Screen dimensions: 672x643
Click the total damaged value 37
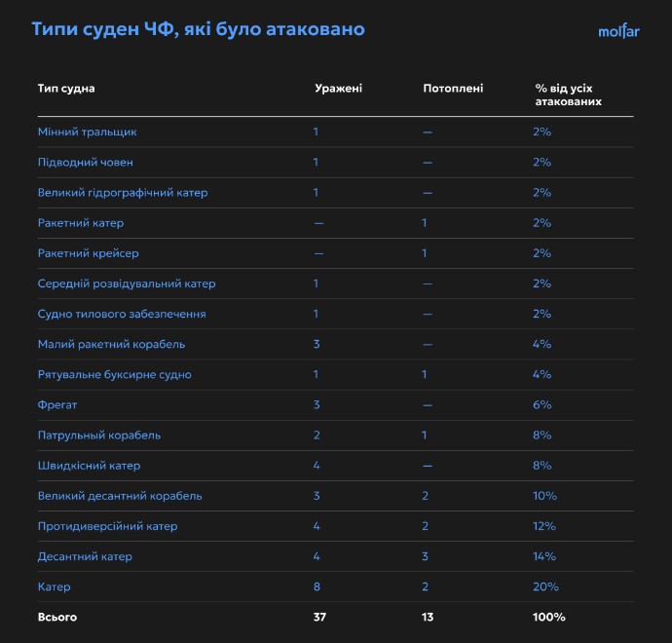tap(319, 617)
